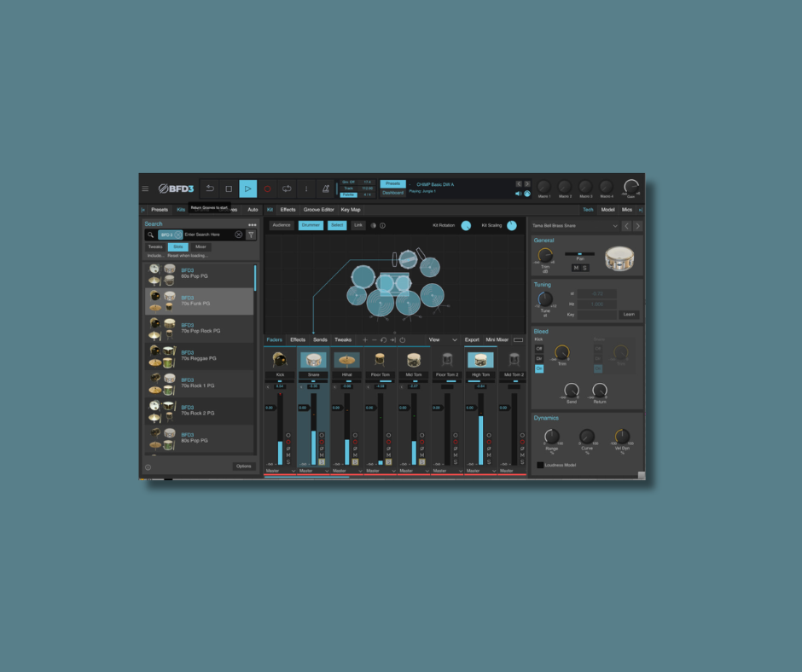Image resolution: width=802 pixels, height=672 pixels.
Task: Toggle solo on Snare mixer channel
Action: tap(322, 462)
